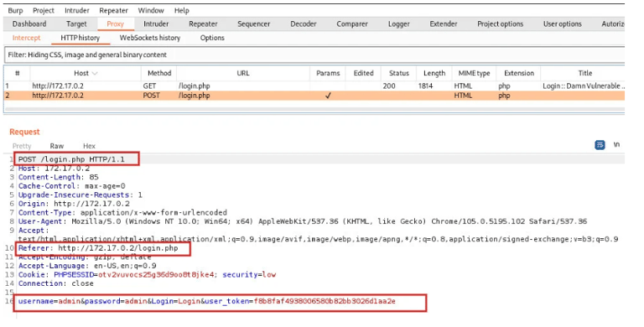The image size is (644, 327).
Task: Switch to the Dashboard tab
Action: [x=29, y=23]
